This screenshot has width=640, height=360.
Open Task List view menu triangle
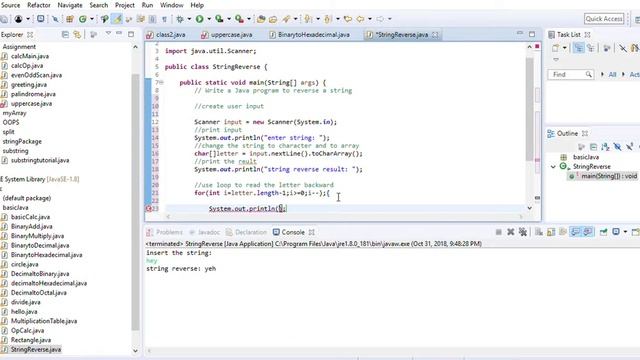pyautogui.click(x=556, y=60)
